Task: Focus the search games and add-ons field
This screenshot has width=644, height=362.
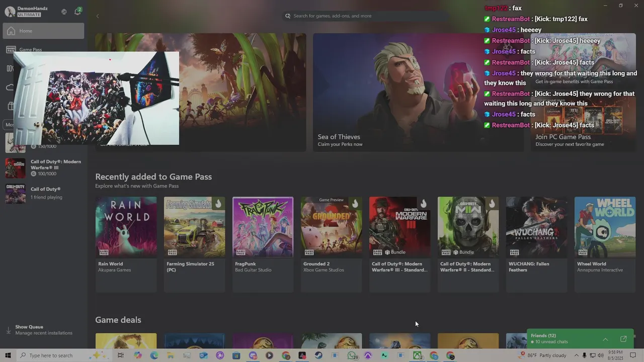Action: [366, 16]
